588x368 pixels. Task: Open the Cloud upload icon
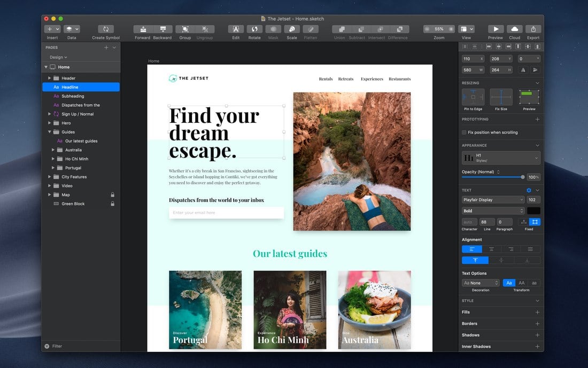[514, 29]
